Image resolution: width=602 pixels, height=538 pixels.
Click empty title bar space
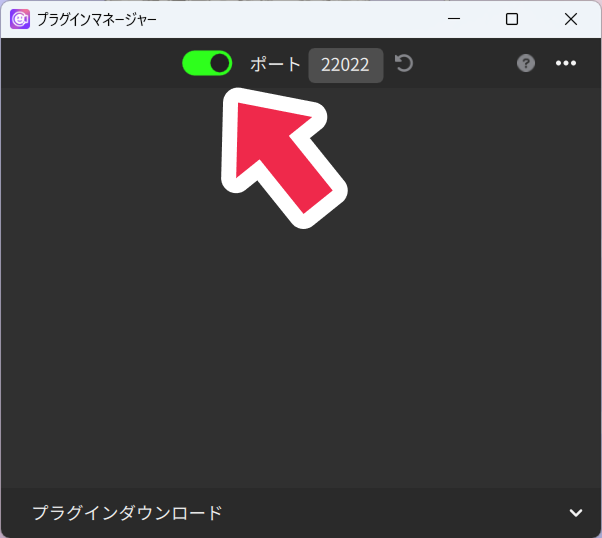tap(300, 19)
